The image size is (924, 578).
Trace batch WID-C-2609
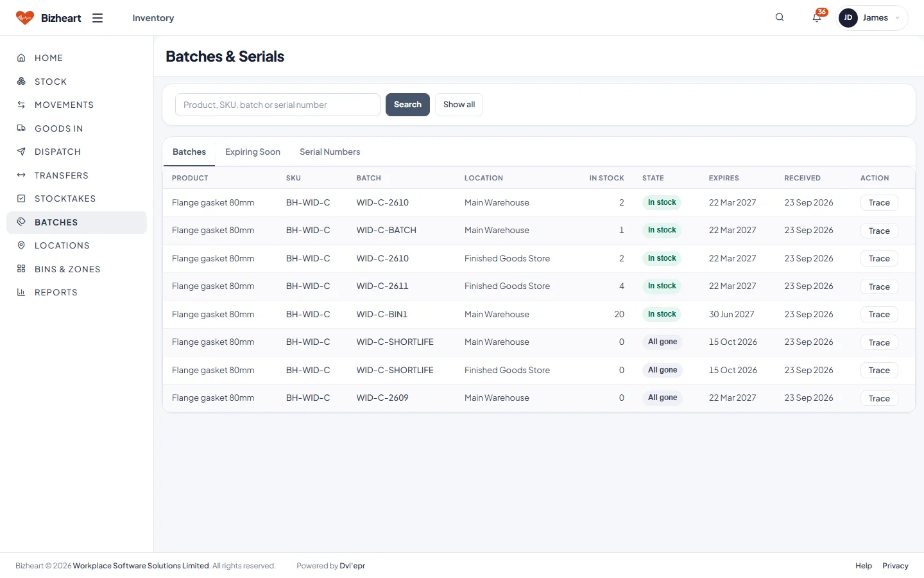879,398
